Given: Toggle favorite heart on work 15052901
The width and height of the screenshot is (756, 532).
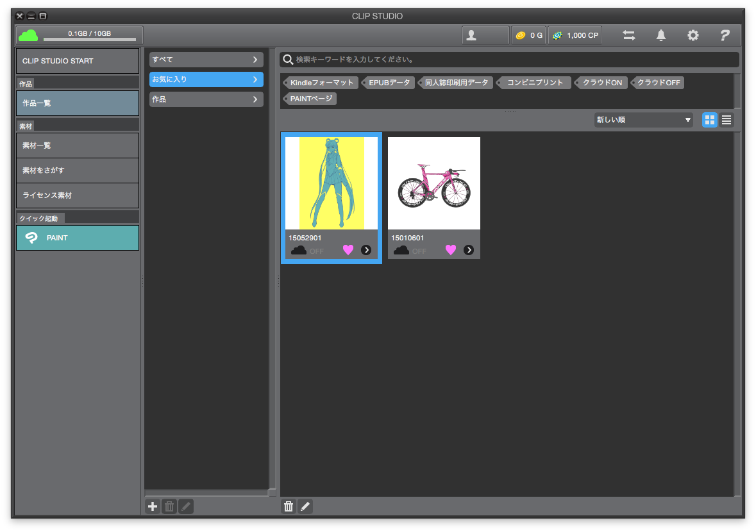Looking at the screenshot, I should (x=348, y=250).
